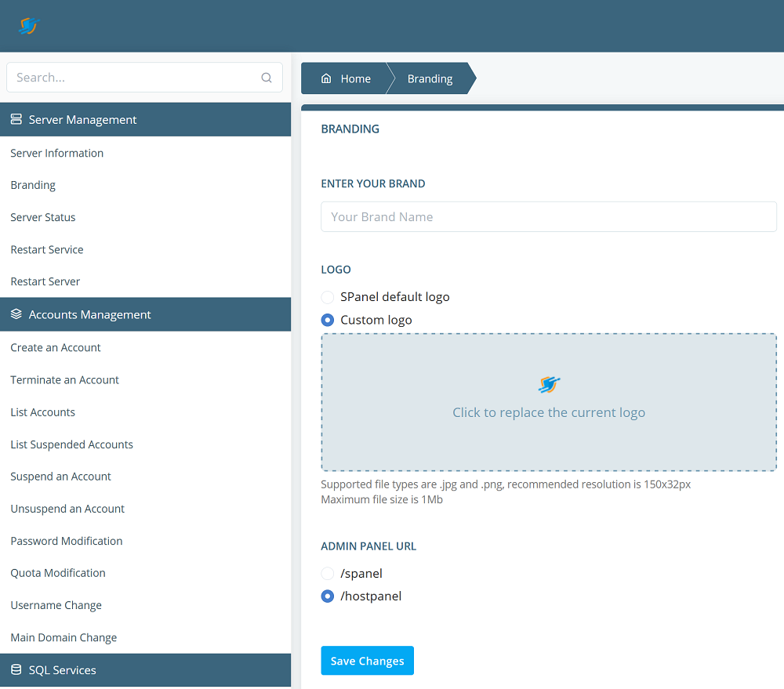Go to Restart Service
Image resolution: width=784 pixels, height=689 pixels.
(47, 249)
